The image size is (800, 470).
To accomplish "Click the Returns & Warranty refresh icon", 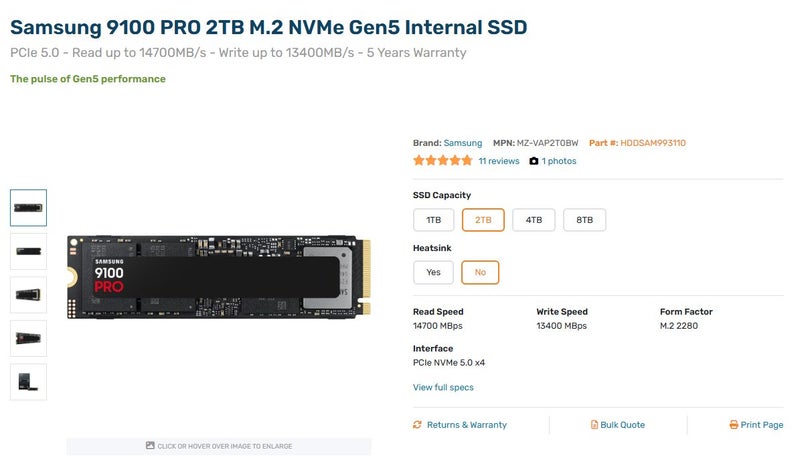I will (417, 425).
